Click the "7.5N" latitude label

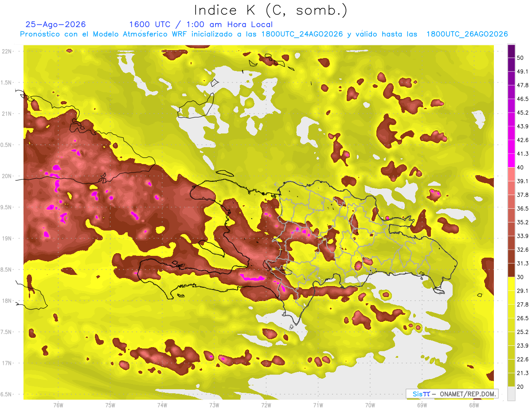click(x=7, y=332)
